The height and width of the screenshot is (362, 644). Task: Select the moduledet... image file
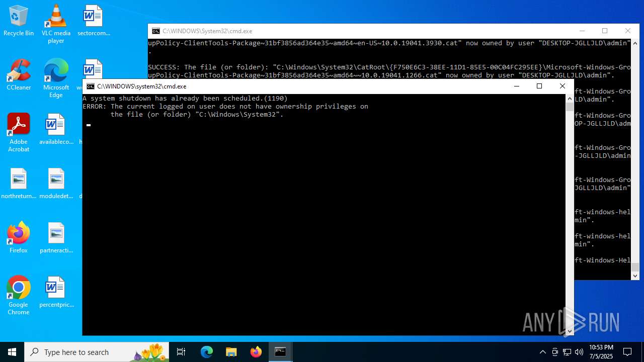(56, 184)
